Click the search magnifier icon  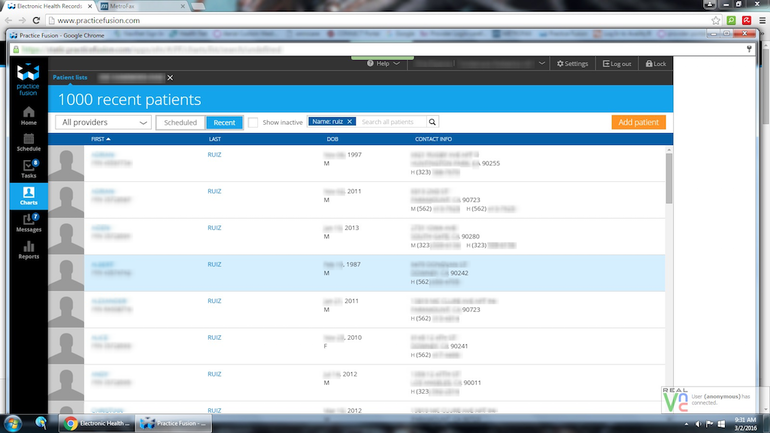pyautogui.click(x=432, y=122)
